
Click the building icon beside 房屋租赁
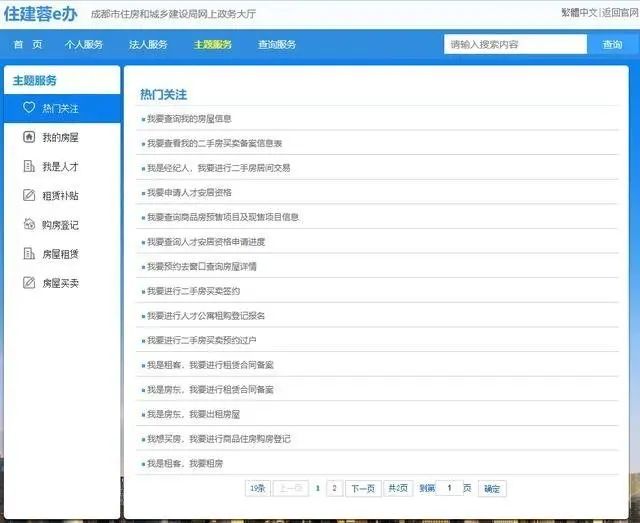[29, 254]
